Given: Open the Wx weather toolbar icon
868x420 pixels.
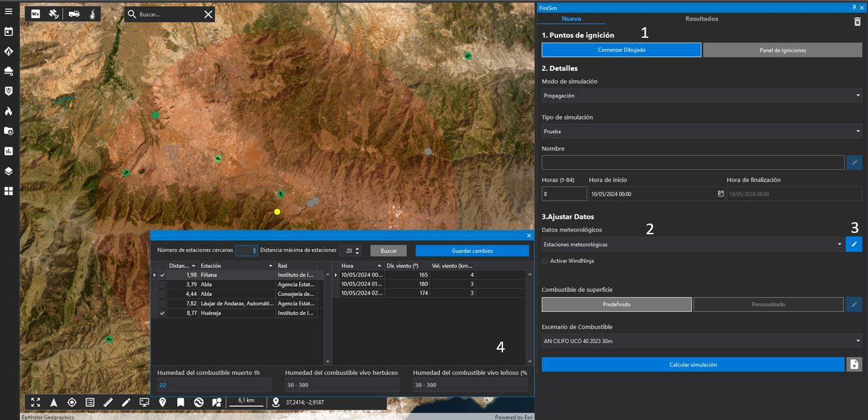Looking at the screenshot, I should coord(36,14).
